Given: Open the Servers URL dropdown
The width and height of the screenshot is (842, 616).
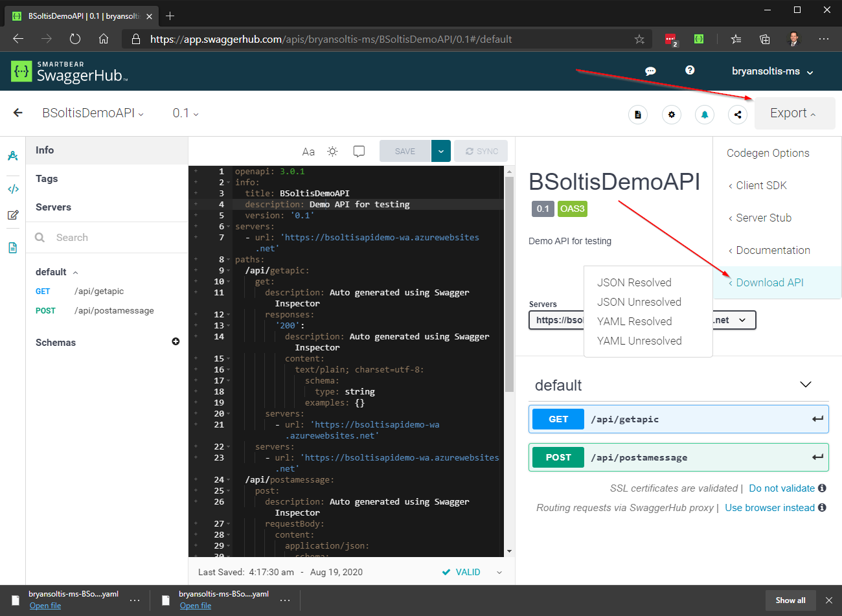Looking at the screenshot, I should click(x=643, y=320).
